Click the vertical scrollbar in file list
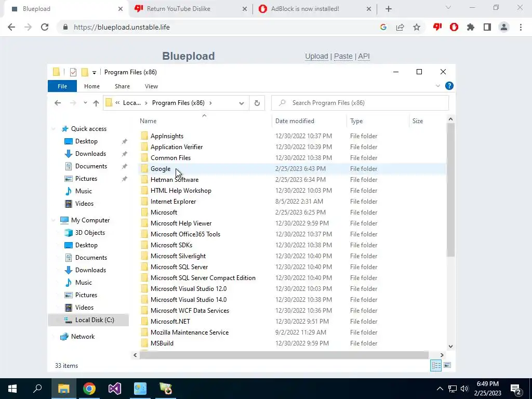 click(450, 190)
